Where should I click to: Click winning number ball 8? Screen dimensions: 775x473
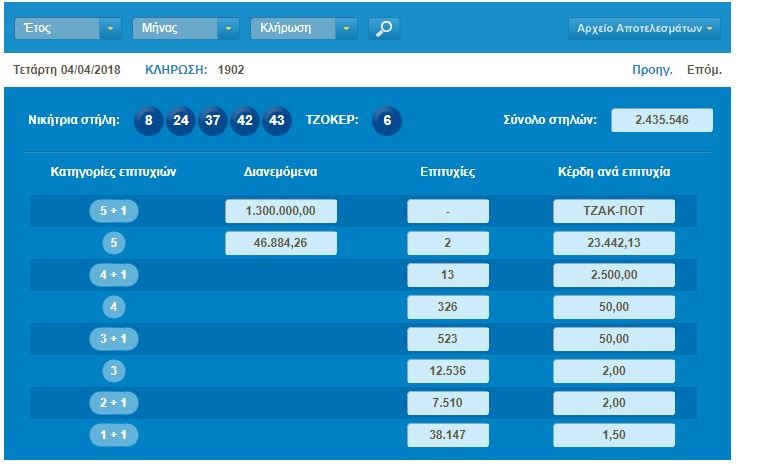click(148, 121)
